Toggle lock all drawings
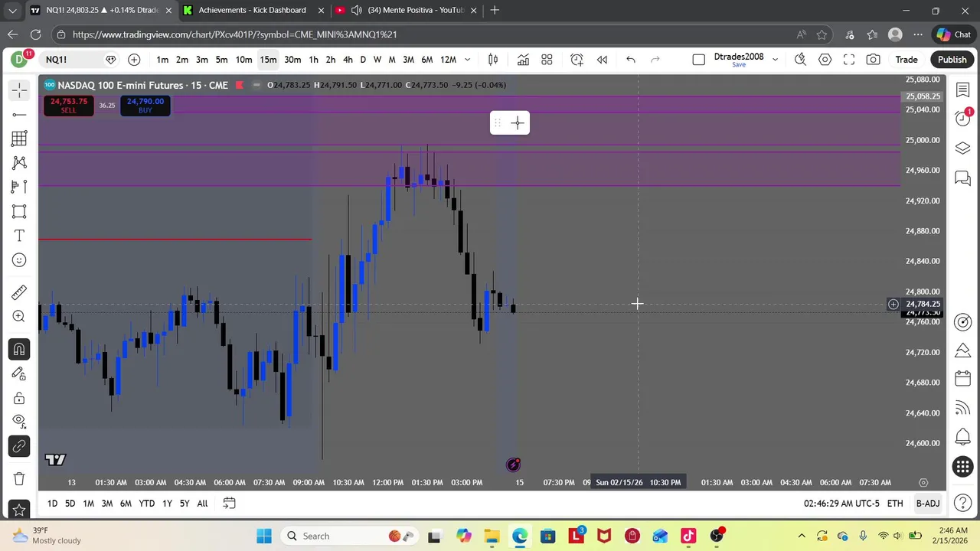This screenshot has width=980, height=551. click(x=19, y=398)
